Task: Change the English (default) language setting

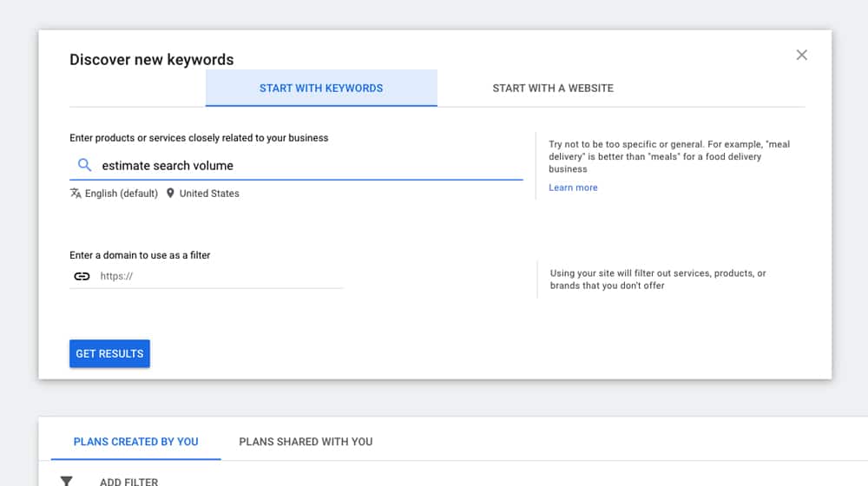Action: pyautogui.click(x=121, y=194)
